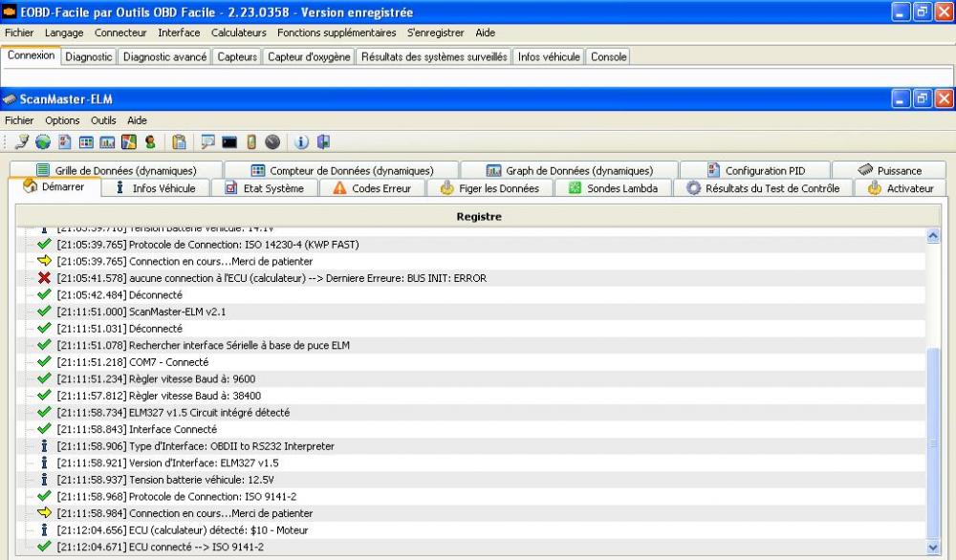Click the report document icon in ScanMaster toolbar
The width and height of the screenshot is (956, 560).
tap(65, 142)
